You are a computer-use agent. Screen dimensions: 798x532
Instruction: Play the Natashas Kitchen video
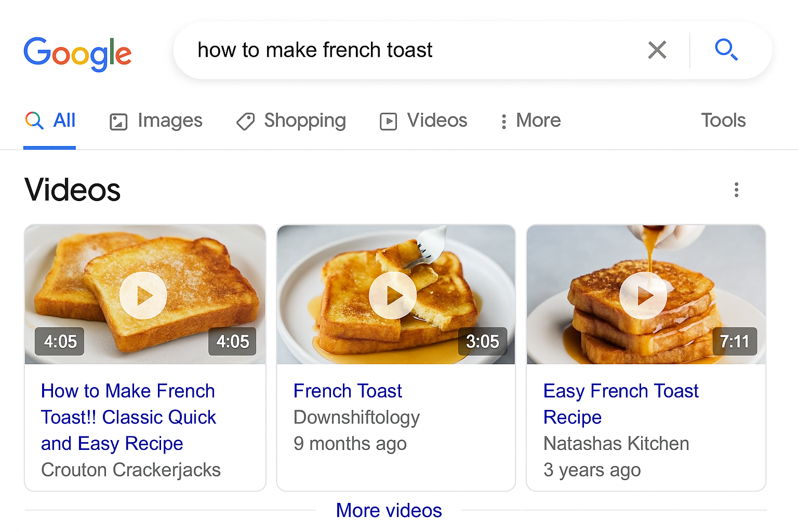[644, 295]
